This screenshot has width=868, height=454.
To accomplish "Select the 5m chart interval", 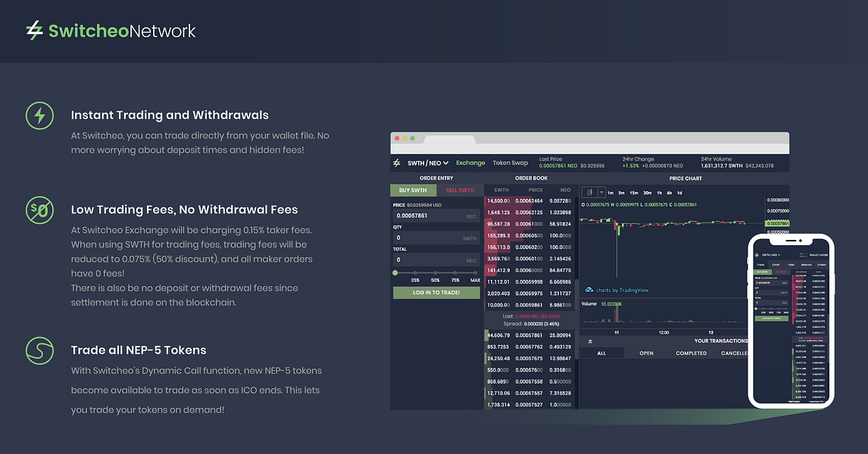I will (x=622, y=193).
